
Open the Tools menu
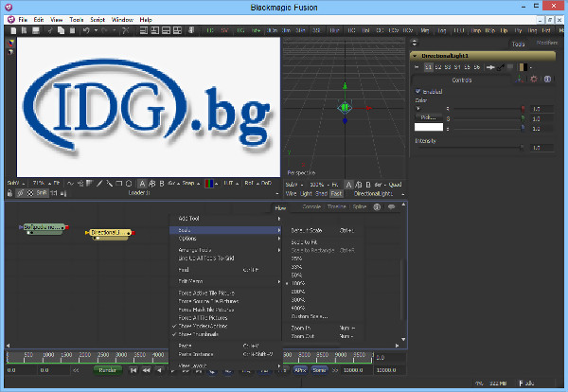pyautogui.click(x=77, y=20)
